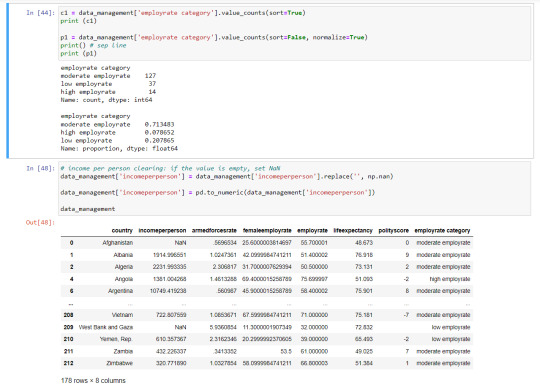Click the Afghanistan country cell

coord(117,243)
